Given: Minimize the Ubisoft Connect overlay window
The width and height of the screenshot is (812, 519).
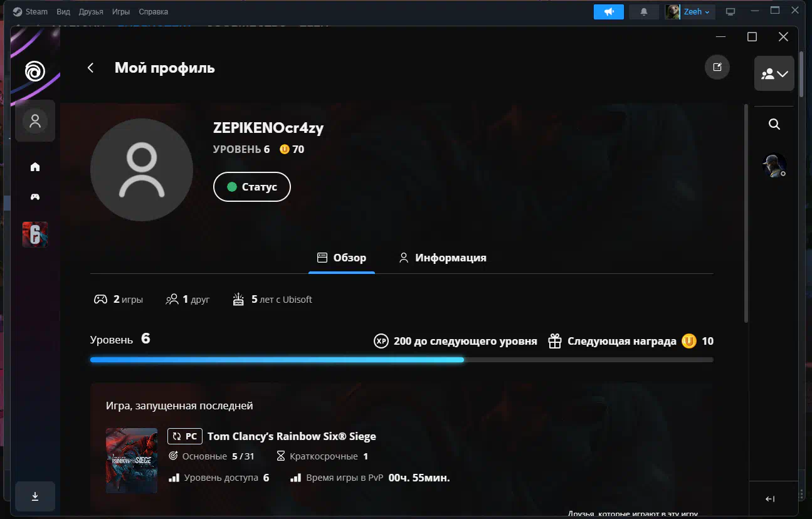Looking at the screenshot, I should [x=722, y=37].
